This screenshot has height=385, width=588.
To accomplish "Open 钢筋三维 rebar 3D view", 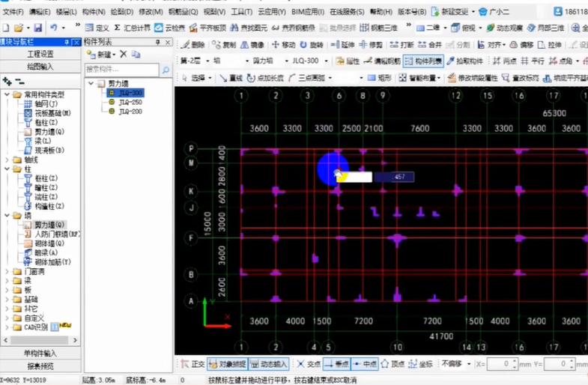I will [379, 28].
